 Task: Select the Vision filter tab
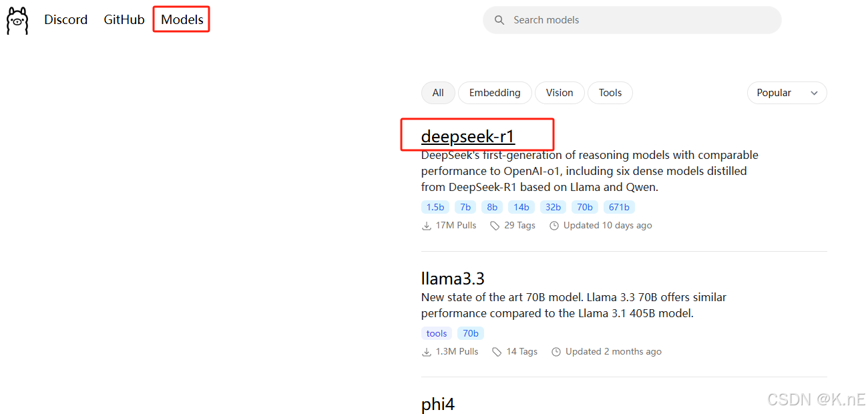[560, 93]
